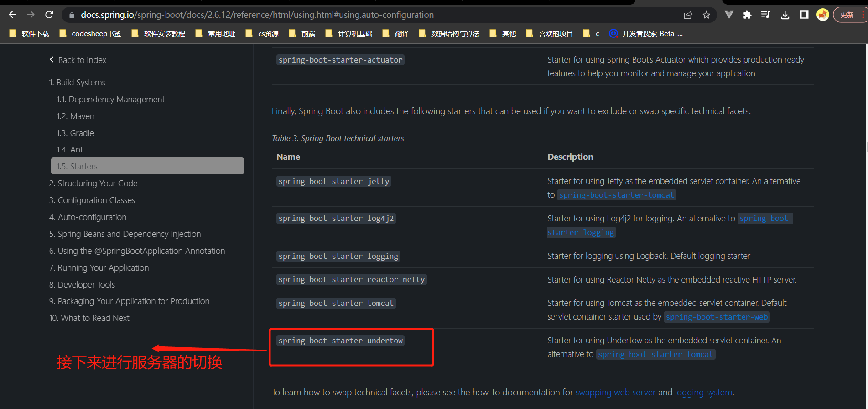Follow spring-boot-starter-tomcat link in undertow row
This screenshot has height=409, width=868.
click(655, 354)
